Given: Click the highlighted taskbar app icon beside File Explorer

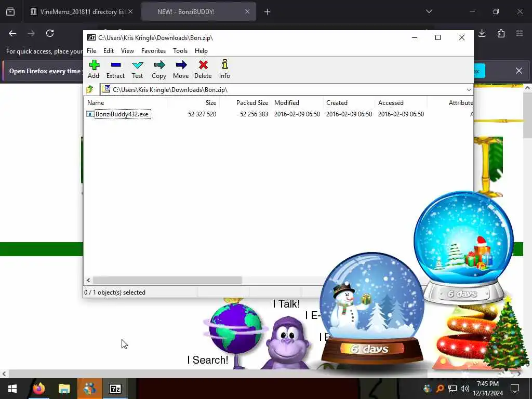Looking at the screenshot, I should (89, 389).
